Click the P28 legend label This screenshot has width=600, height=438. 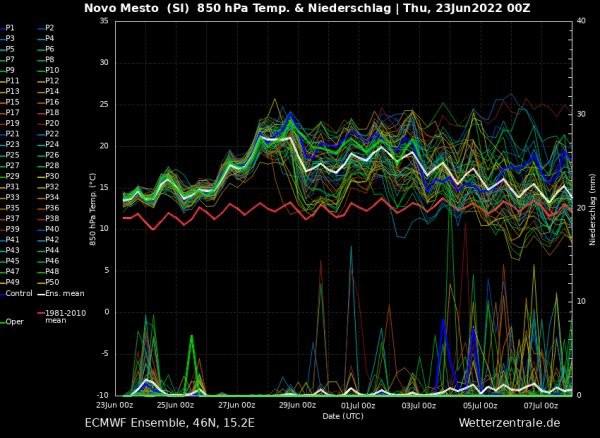click(52, 166)
